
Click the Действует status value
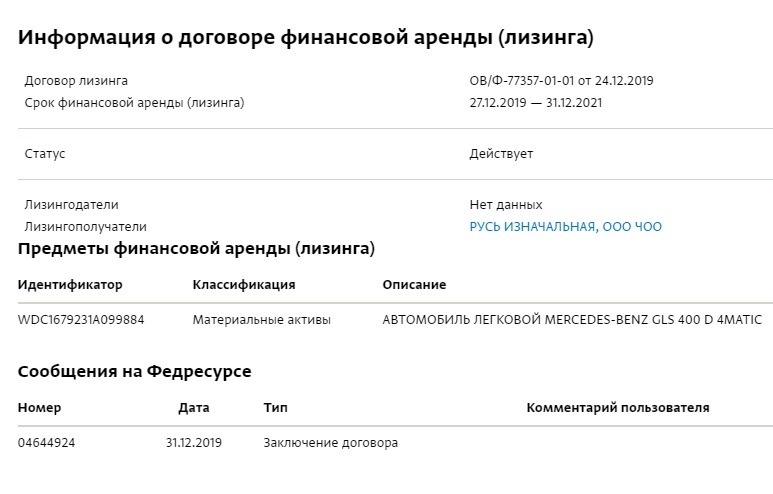(x=501, y=154)
